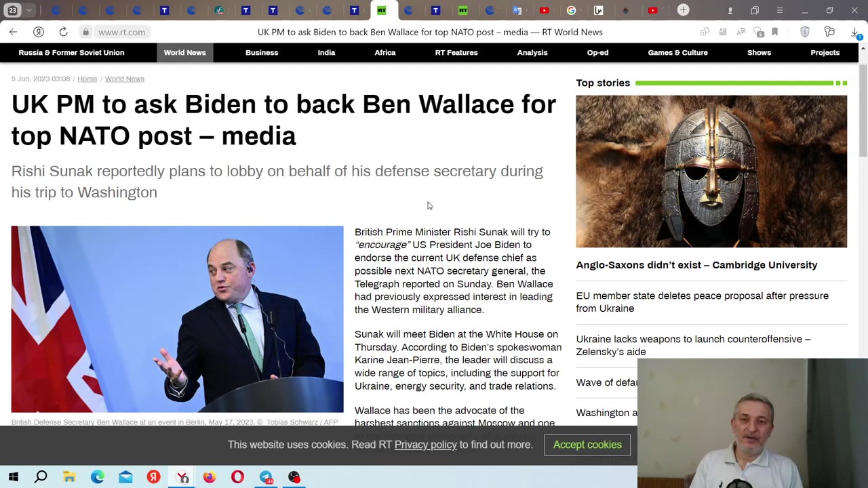Image resolution: width=868 pixels, height=488 pixels.
Task: Click the reader mode icon in address bar
Action: point(723,32)
